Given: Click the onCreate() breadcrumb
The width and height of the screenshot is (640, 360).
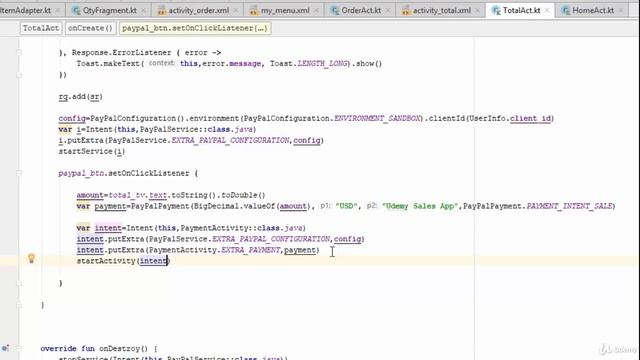Looking at the screenshot, I should [x=90, y=28].
